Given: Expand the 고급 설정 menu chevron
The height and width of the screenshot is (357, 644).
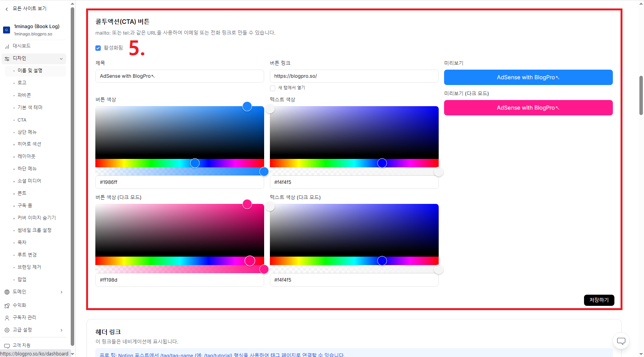Looking at the screenshot, I should tap(62, 330).
